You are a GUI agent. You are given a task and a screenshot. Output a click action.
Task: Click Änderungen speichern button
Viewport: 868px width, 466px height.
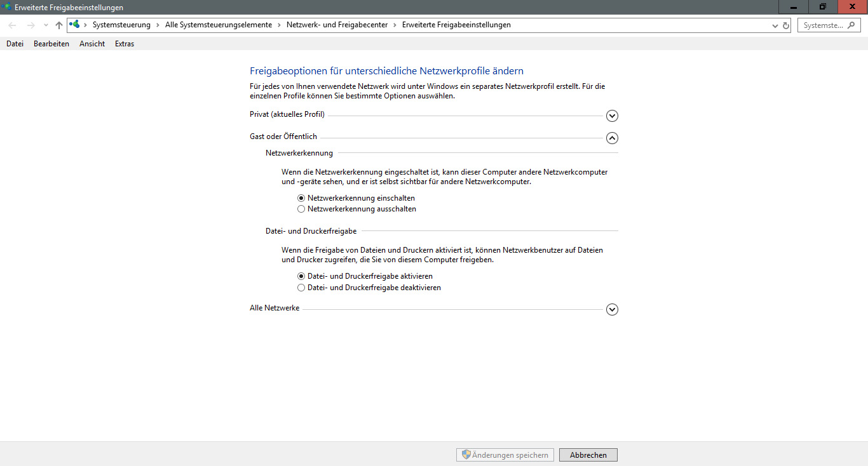(x=505, y=455)
